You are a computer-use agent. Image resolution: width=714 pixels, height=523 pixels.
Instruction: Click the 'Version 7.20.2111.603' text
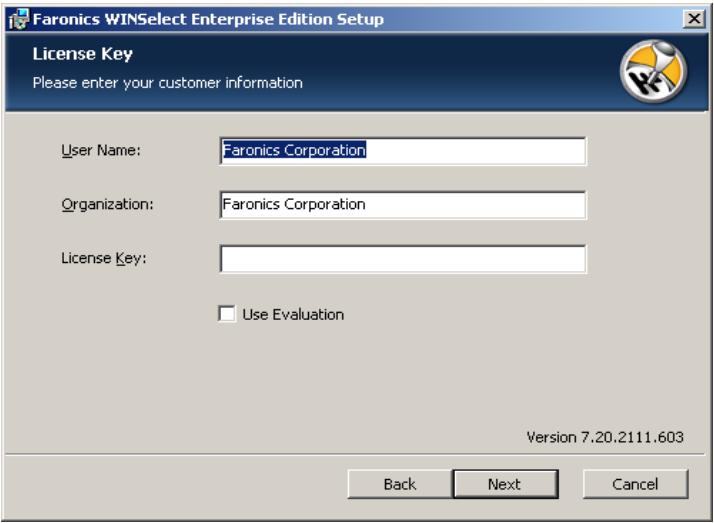(x=605, y=437)
